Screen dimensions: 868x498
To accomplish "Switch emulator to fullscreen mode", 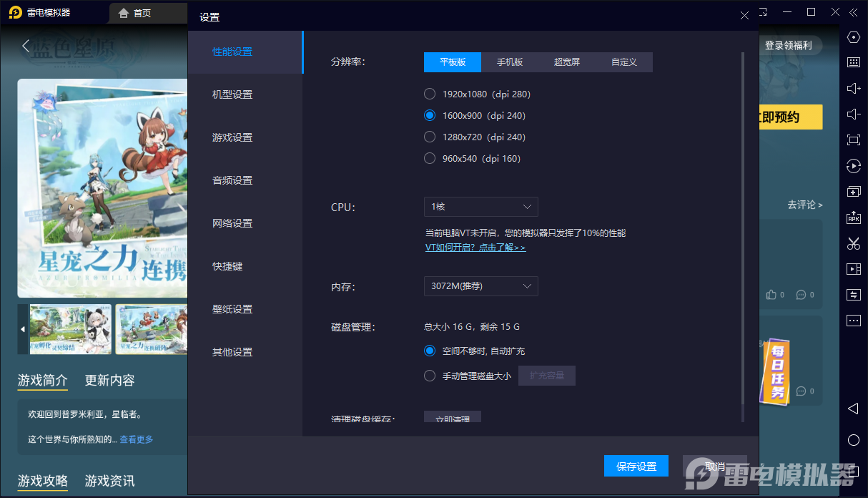I will (x=853, y=140).
